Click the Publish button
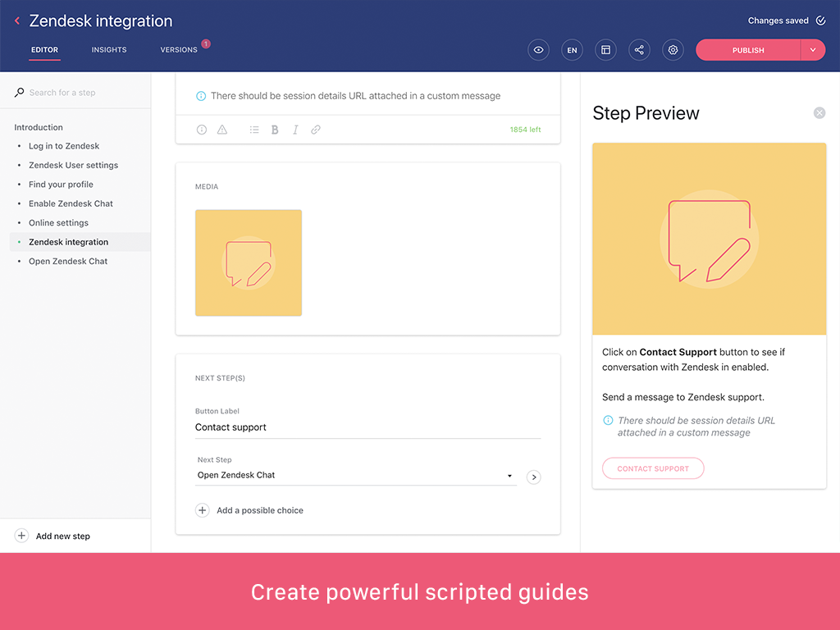The width and height of the screenshot is (840, 630). tap(748, 50)
